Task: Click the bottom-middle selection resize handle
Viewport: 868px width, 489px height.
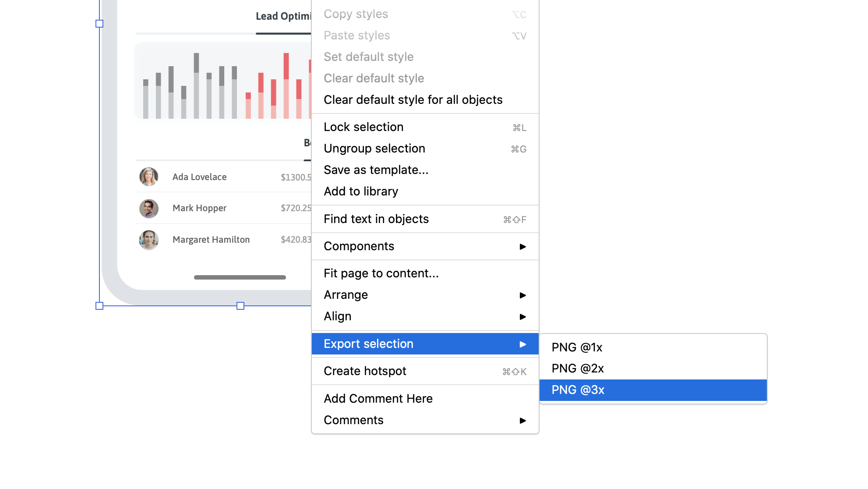Action: pos(240,306)
